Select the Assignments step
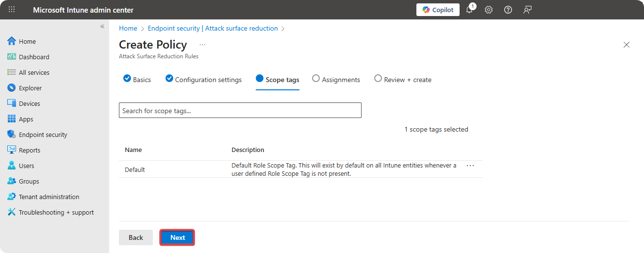This screenshot has width=644, height=253. pos(336,80)
